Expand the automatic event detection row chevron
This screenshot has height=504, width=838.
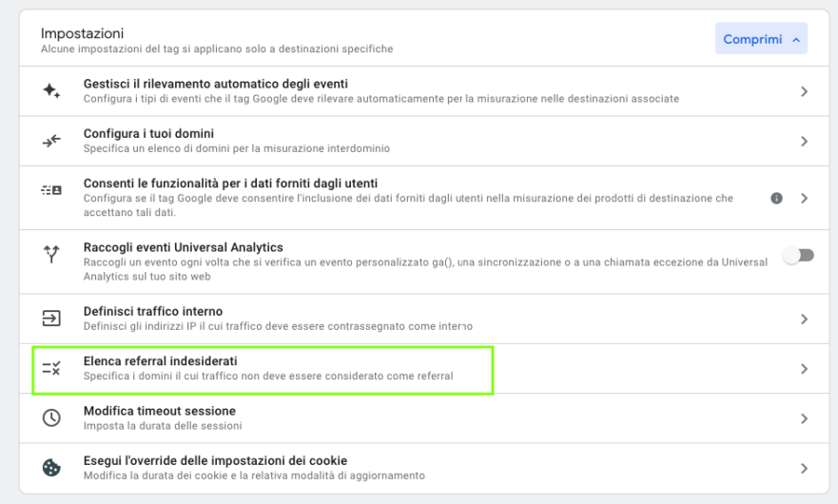805,91
